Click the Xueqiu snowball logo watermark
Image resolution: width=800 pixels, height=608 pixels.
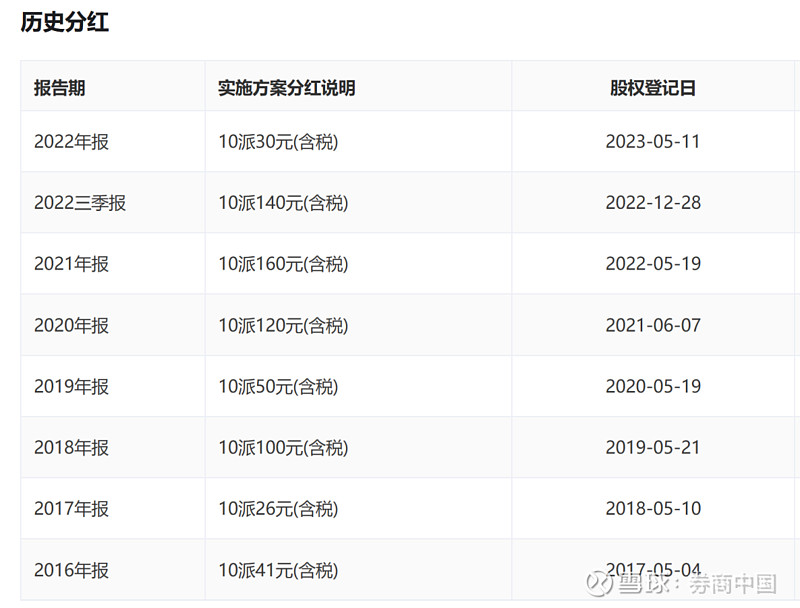[x=600, y=582]
